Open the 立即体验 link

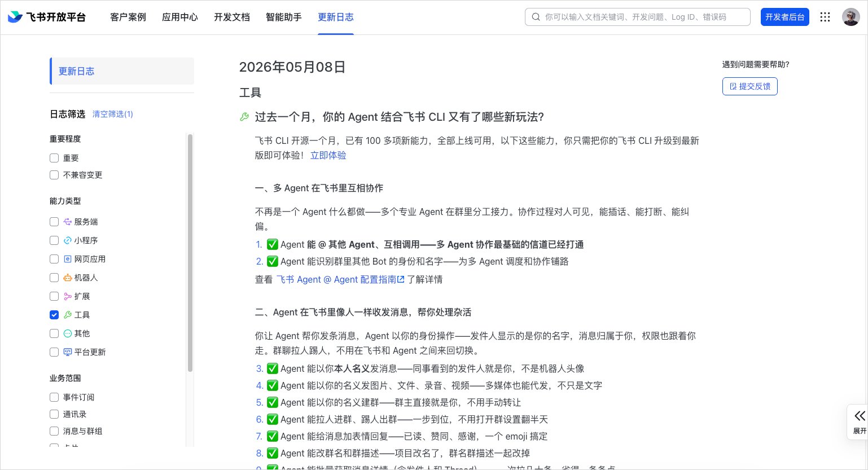pyautogui.click(x=328, y=155)
